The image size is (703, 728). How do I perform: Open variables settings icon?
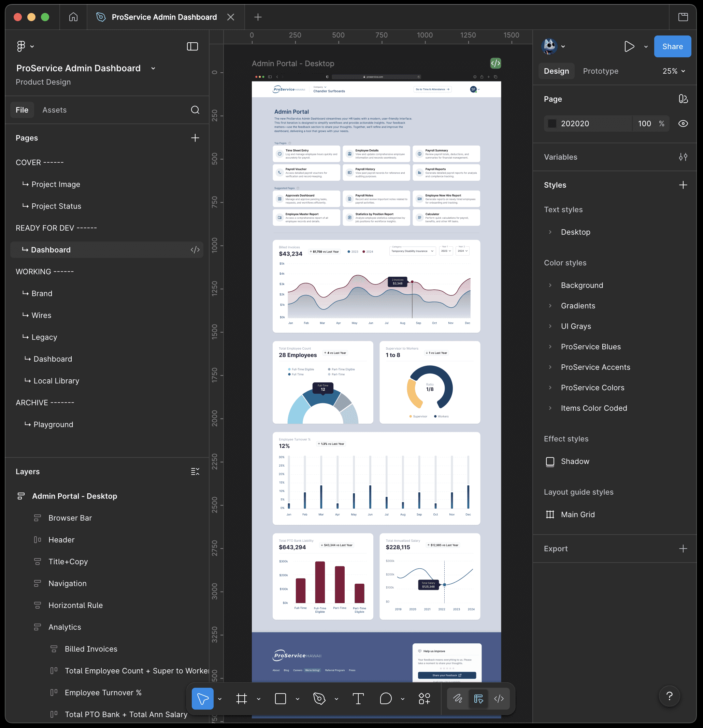tap(683, 157)
